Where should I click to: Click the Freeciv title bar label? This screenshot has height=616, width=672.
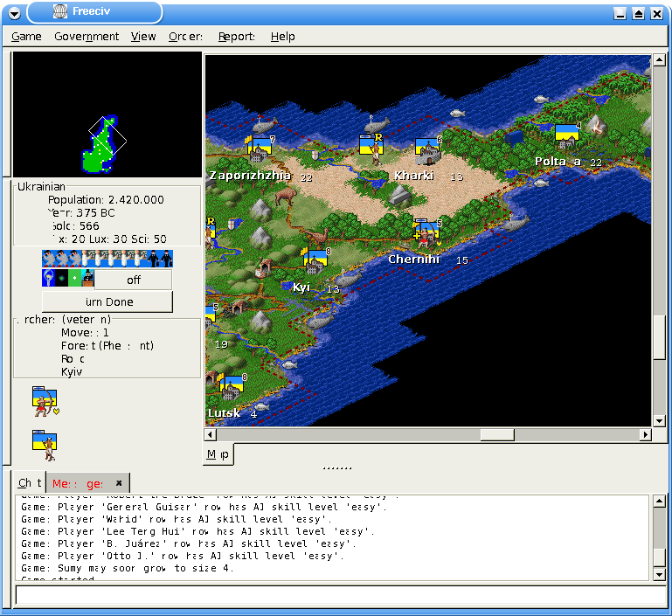[91, 11]
